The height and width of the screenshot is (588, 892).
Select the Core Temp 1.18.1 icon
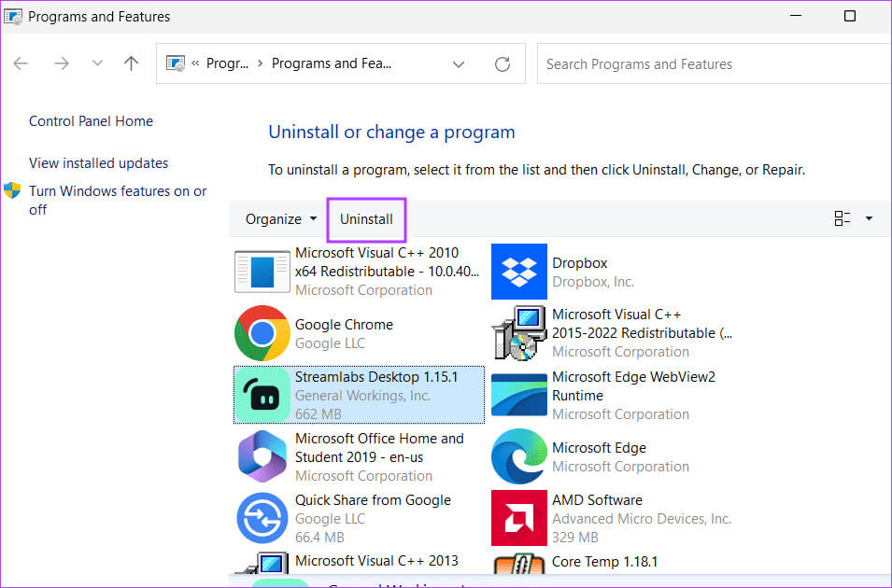coord(518,563)
